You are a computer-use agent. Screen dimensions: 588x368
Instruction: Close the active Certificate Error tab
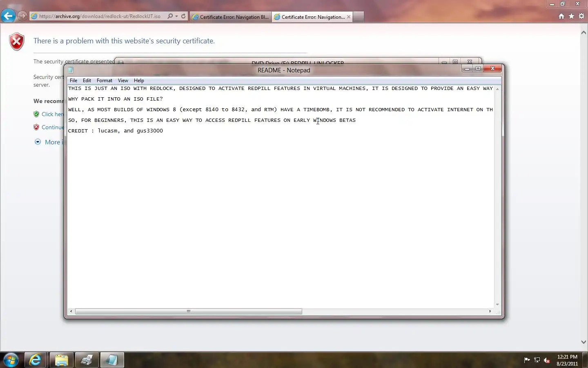pos(349,17)
